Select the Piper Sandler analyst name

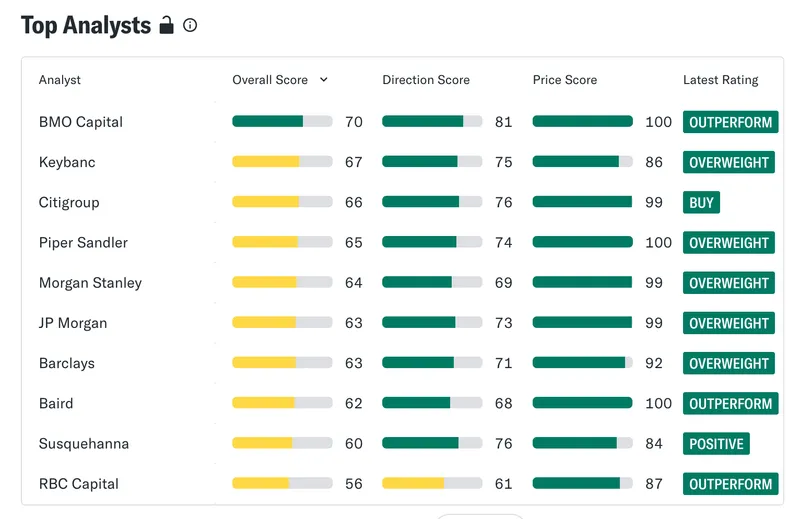click(x=83, y=242)
